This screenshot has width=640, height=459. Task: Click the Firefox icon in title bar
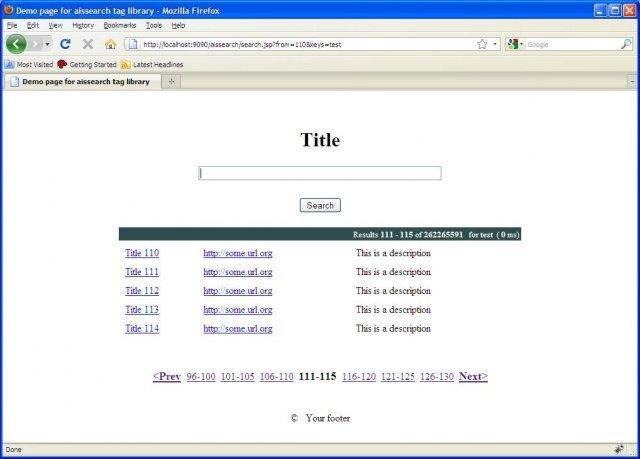coord(9,10)
